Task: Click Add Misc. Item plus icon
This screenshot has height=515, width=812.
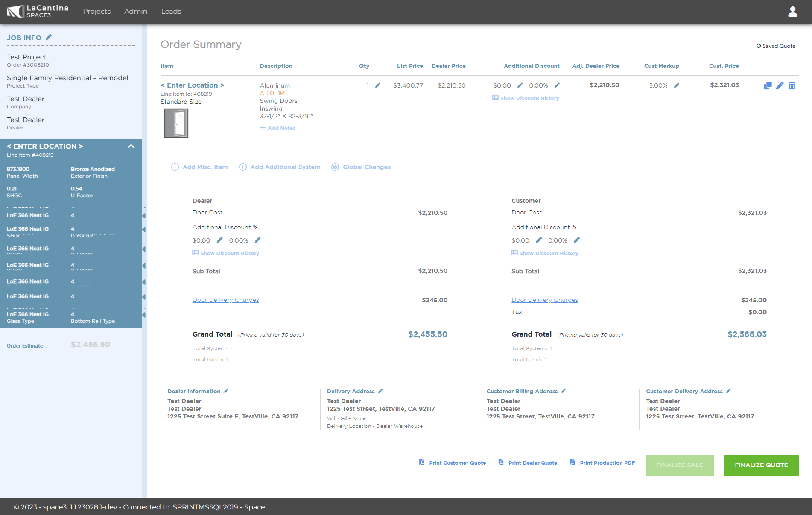Action: [175, 167]
